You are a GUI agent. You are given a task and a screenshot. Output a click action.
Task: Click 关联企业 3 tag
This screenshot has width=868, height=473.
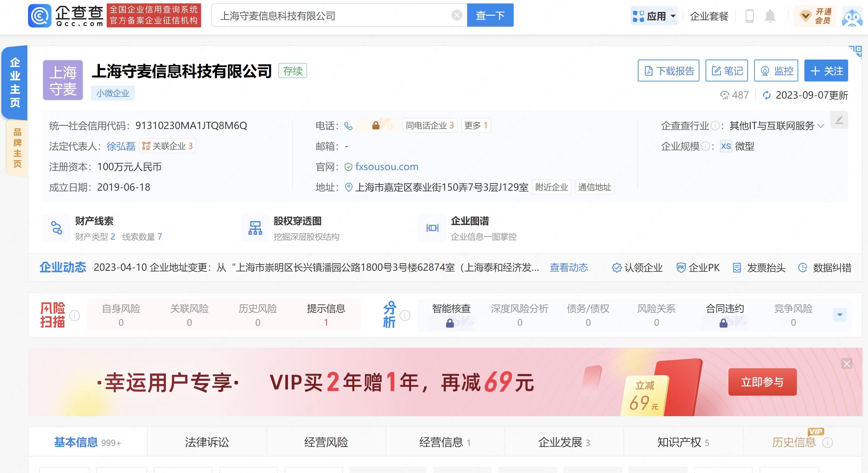[167, 146]
